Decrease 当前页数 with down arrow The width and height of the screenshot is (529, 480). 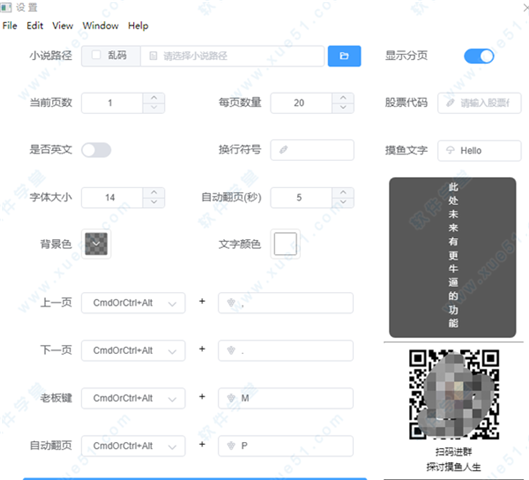pyautogui.click(x=154, y=108)
